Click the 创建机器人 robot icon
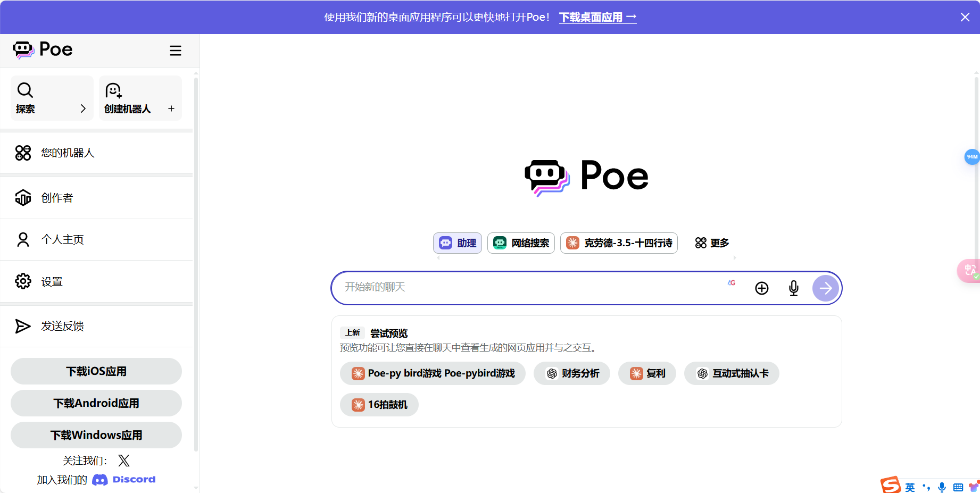 (x=113, y=91)
